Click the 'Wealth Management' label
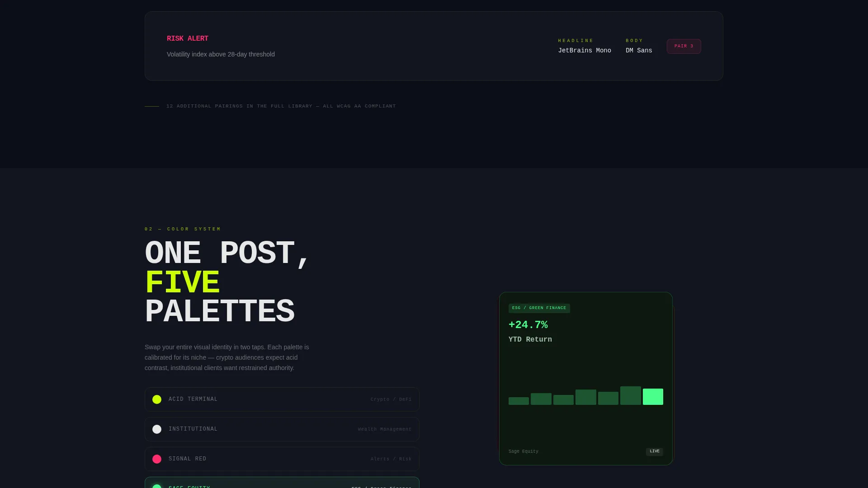The image size is (868, 488). click(385, 429)
